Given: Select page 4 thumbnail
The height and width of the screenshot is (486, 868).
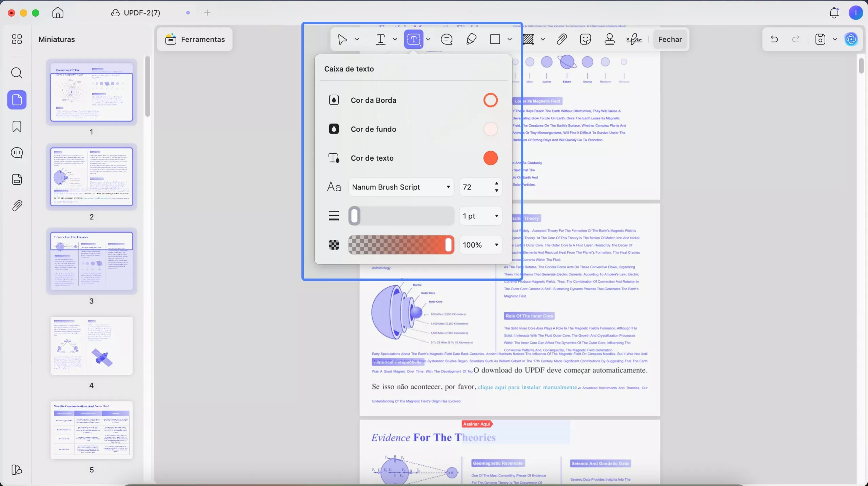Looking at the screenshot, I should click(x=91, y=346).
